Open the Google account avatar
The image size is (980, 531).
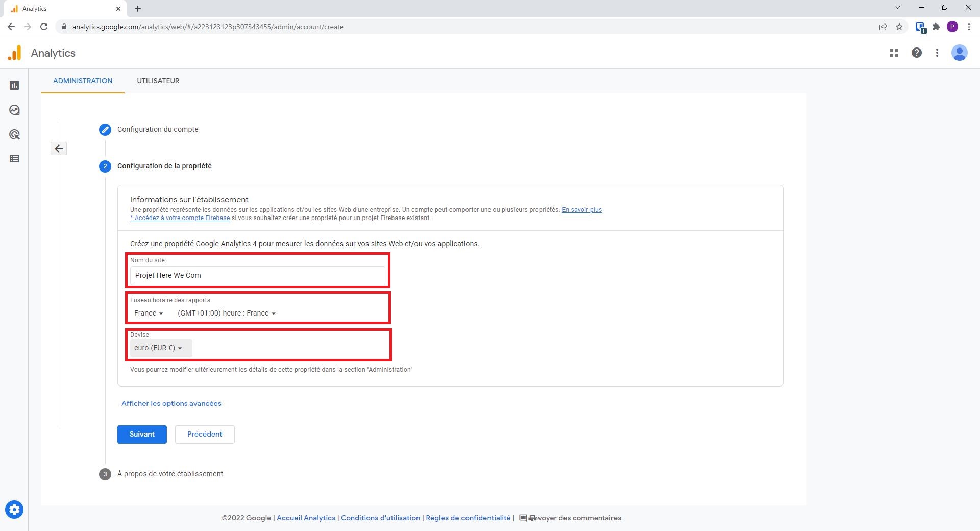click(x=960, y=53)
